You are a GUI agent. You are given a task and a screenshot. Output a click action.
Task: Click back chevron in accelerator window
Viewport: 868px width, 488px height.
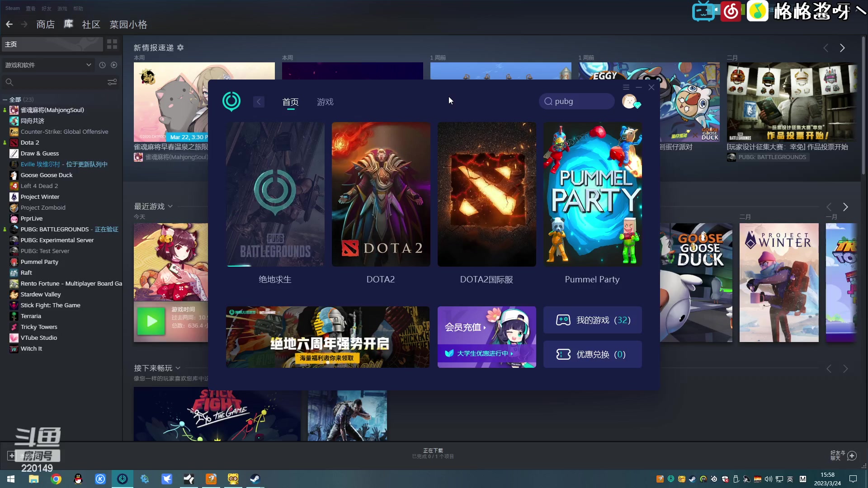point(259,102)
